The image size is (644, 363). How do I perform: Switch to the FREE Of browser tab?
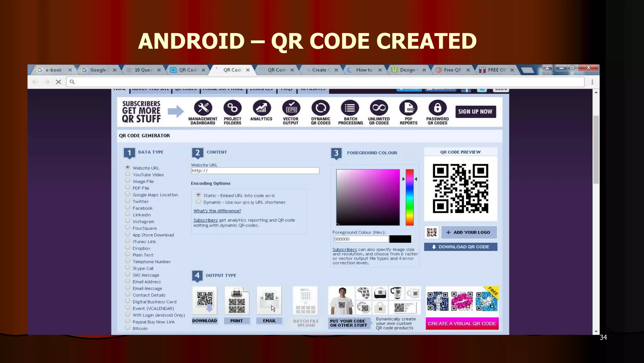pos(496,70)
